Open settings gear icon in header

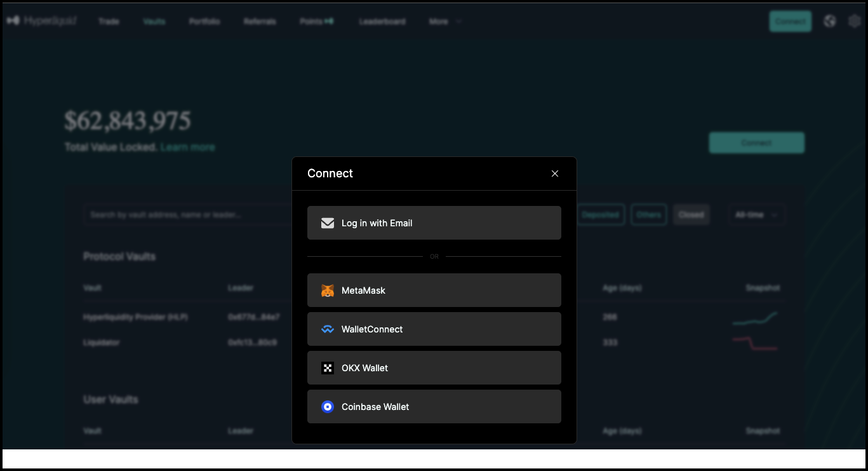point(854,21)
